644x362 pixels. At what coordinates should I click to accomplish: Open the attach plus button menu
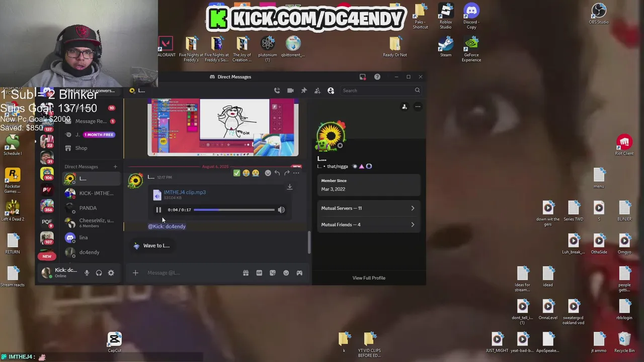coord(135,273)
